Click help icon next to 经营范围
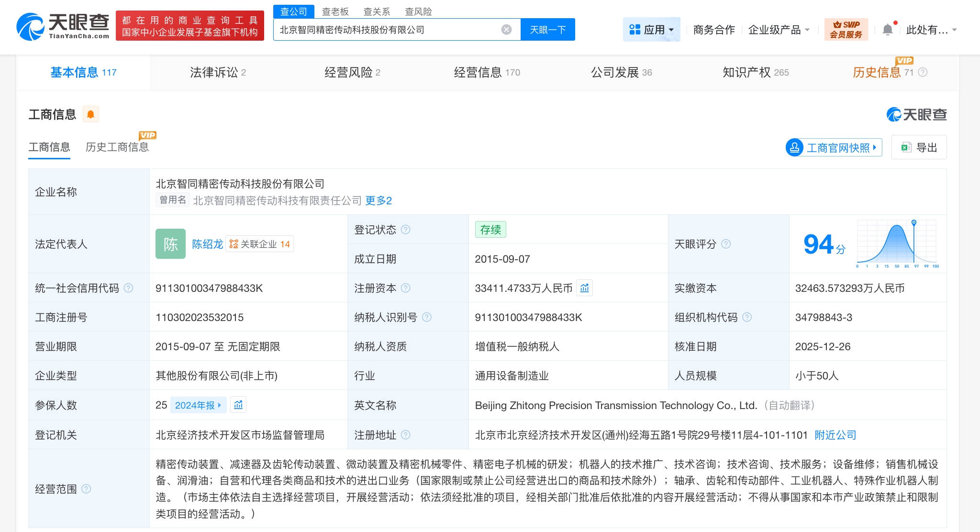 pyautogui.click(x=86, y=489)
